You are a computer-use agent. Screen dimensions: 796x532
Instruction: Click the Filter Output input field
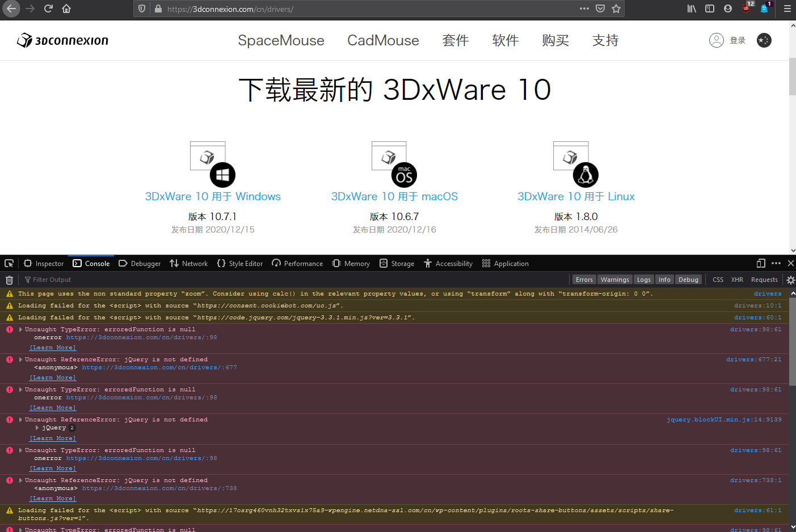pos(295,280)
